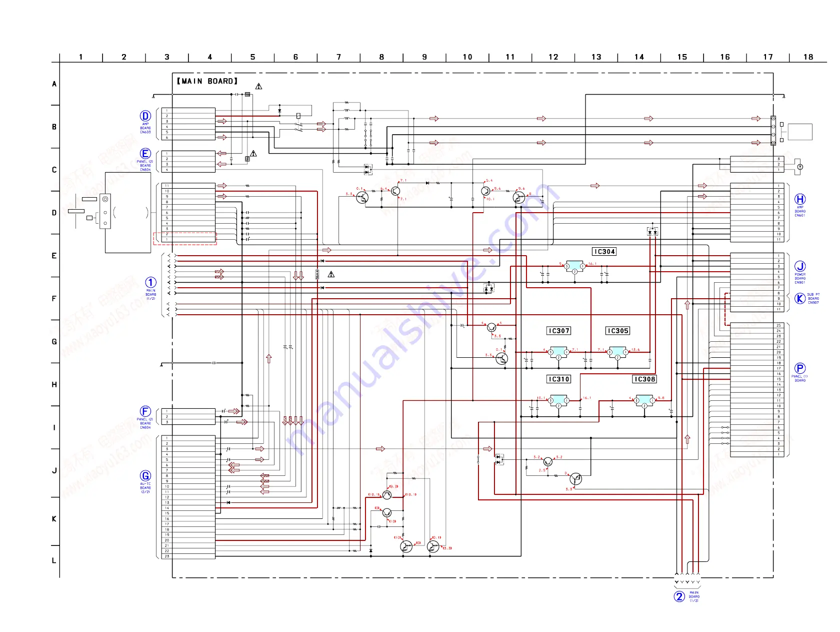
Task: Click the circled D connector marker
Action: (x=145, y=116)
